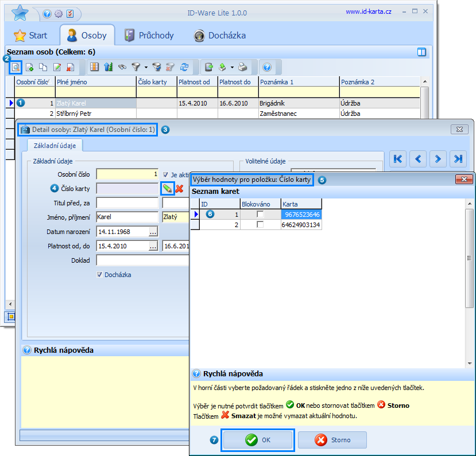The height and width of the screenshot is (456, 476).
Task: Go to last record navigation arrow
Action: pyautogui.click(x=458, y=159)
